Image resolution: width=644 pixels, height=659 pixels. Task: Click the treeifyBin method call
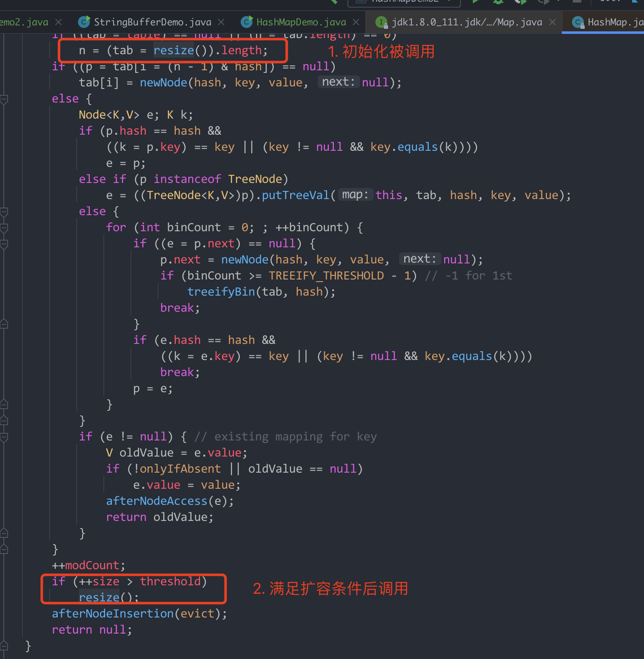pos(221,292)
